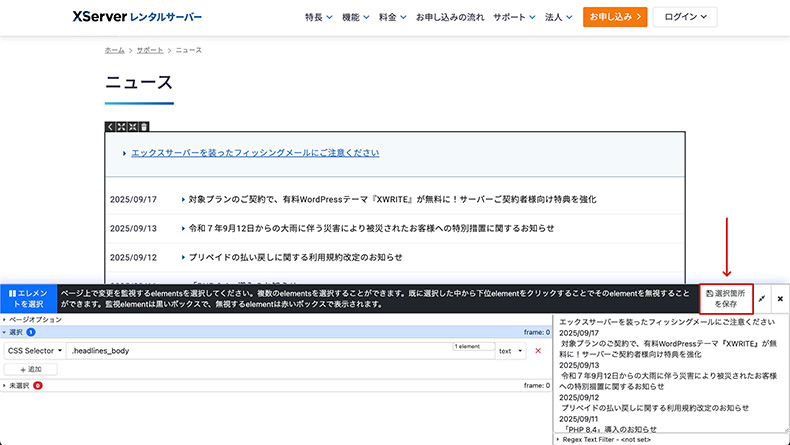Expand the Regex Text Filter option

600,439
